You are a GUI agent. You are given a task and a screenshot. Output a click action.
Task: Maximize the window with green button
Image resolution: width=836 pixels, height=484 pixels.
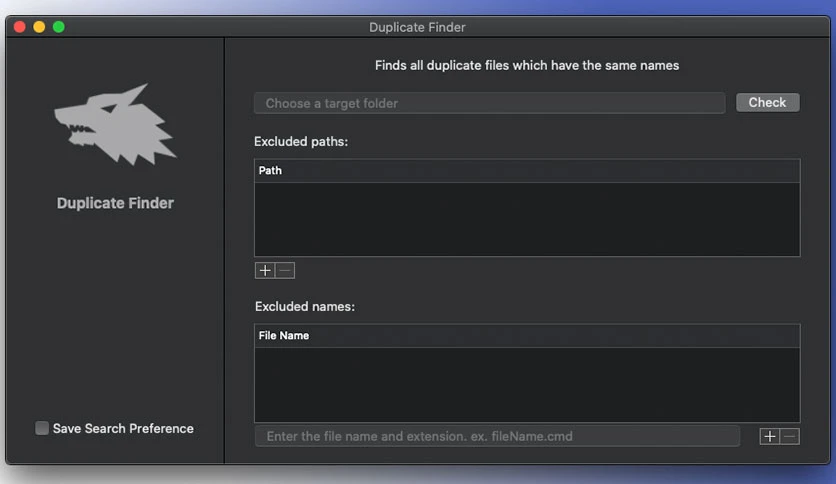(x=59, y=27)
